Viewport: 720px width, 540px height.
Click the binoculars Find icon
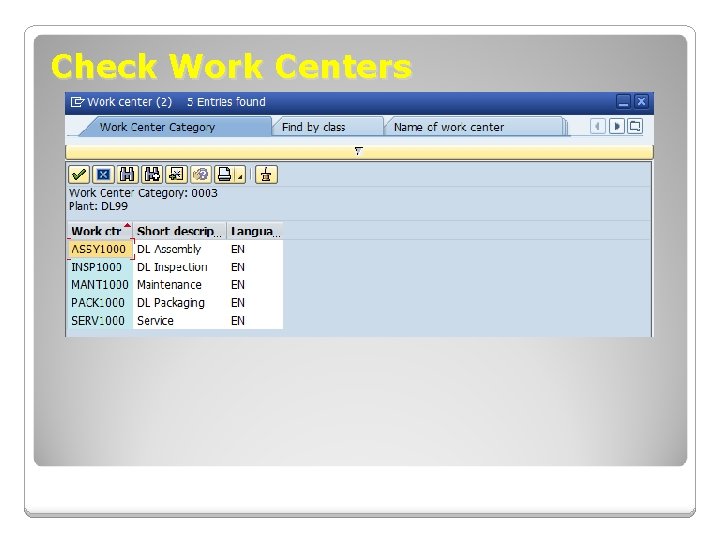pyautogui.click(x=127, y=174)
